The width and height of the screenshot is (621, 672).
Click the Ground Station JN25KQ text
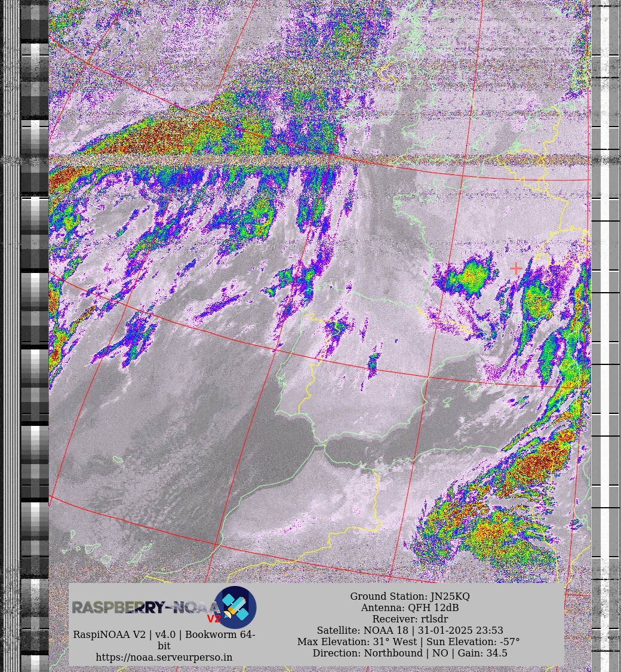[410, 596]
